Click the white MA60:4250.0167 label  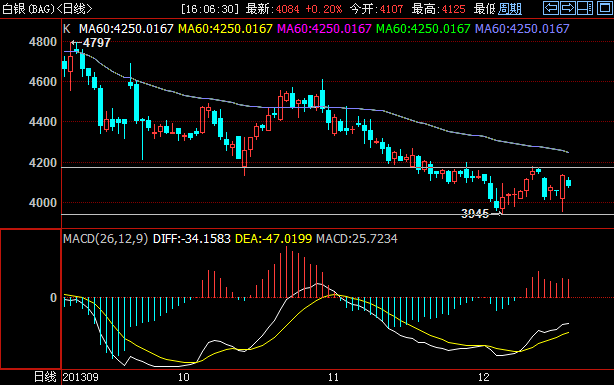(x=126, y=29)
